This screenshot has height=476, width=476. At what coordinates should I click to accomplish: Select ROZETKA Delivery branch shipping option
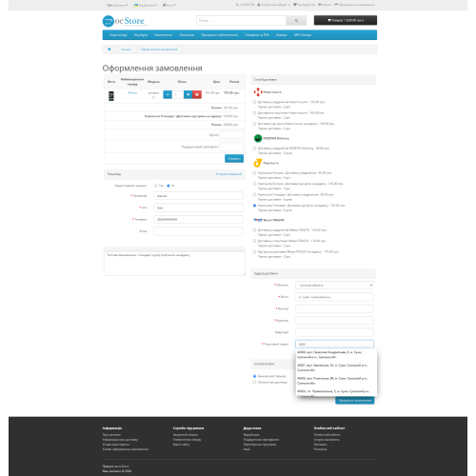pyautogui.click(x=254, y=149)
